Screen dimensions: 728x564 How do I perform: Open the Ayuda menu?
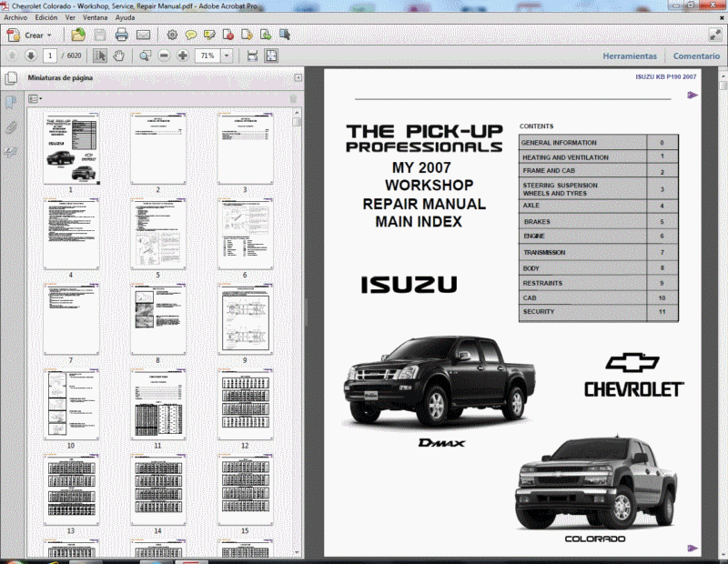click(x=125, y=17)
